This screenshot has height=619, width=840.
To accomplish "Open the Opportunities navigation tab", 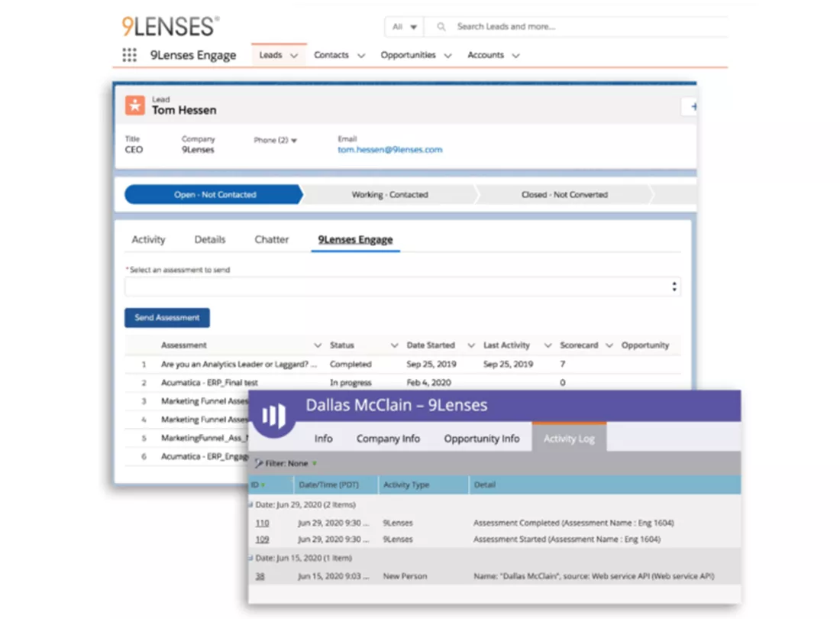I will 409,55.
